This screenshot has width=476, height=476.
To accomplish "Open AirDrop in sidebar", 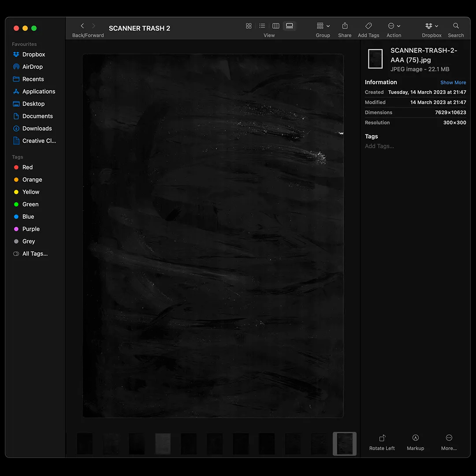I will (33, 67).
